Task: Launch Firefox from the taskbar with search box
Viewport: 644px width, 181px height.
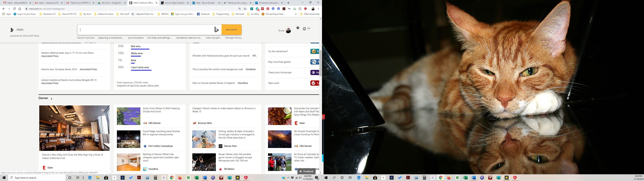Action: 180,178
